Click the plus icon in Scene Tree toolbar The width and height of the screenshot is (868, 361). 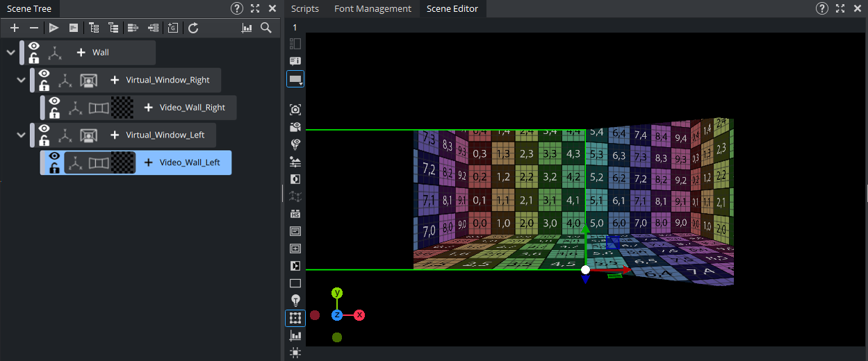15,28
